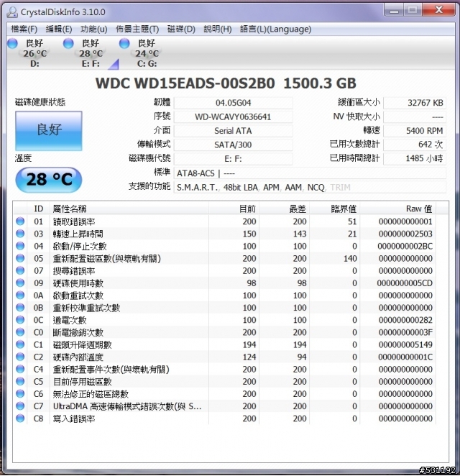Click status dot for 09 硬碟使用時數

tap(20, 283)
